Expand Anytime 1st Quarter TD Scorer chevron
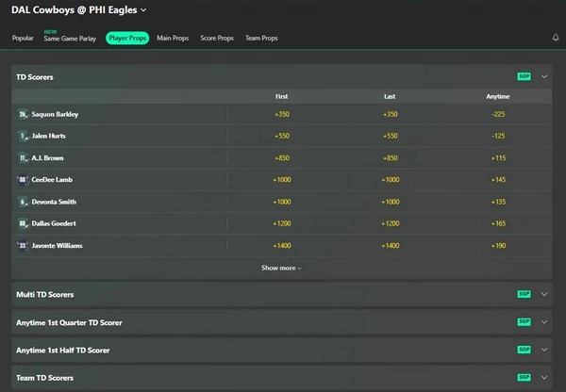Viewport: 566px width, 392px height. click(544, 322)
